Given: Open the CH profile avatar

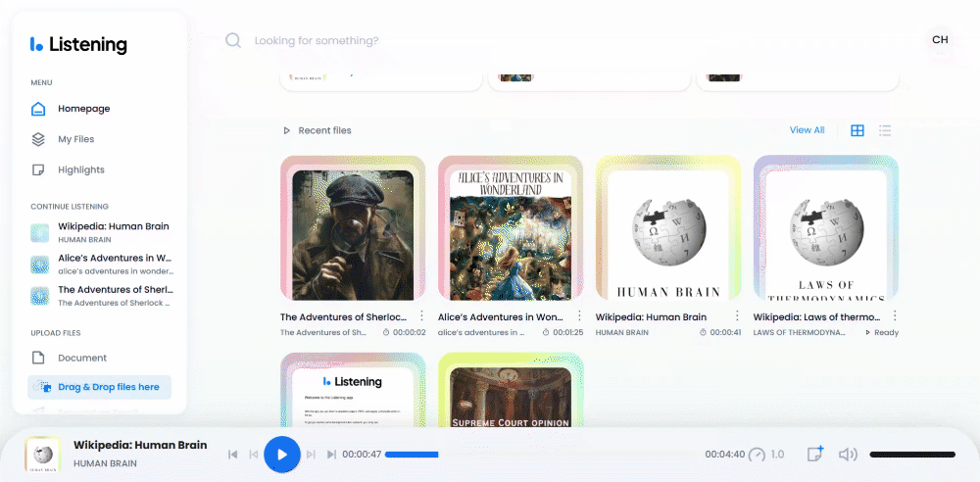Looking at the screenshot, I should tap(940, 40).
